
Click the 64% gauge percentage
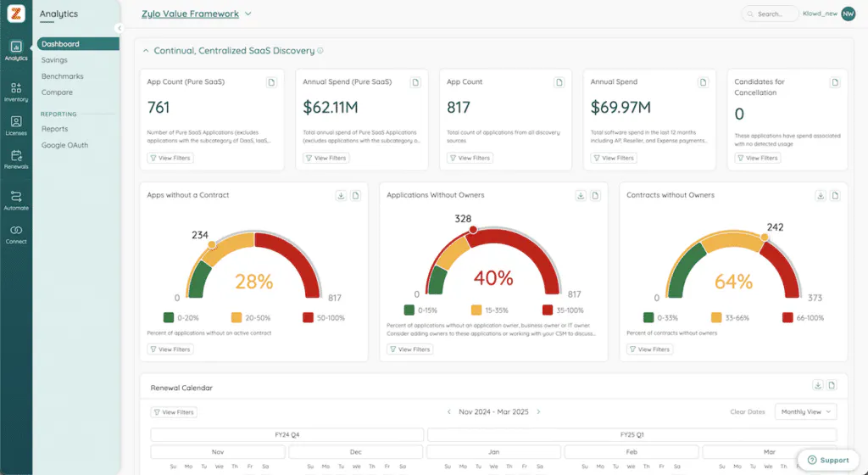[733, 282]
